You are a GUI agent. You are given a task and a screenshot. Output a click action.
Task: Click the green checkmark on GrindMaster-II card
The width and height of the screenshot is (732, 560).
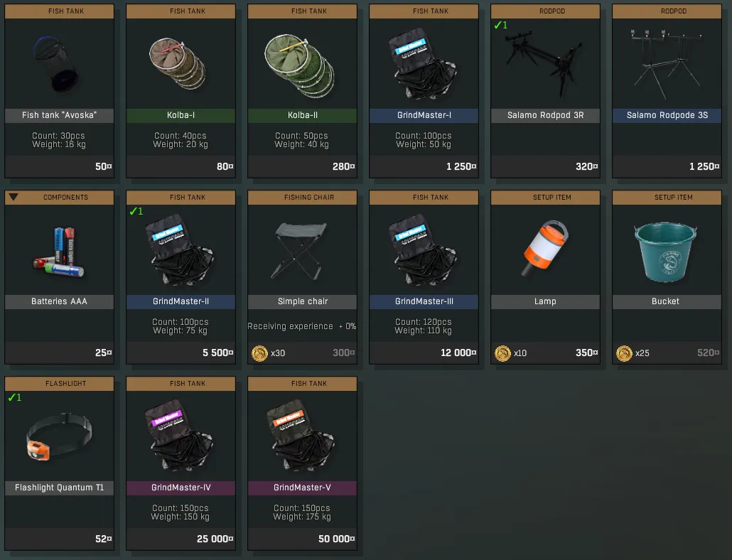click(x=136, y=211)
